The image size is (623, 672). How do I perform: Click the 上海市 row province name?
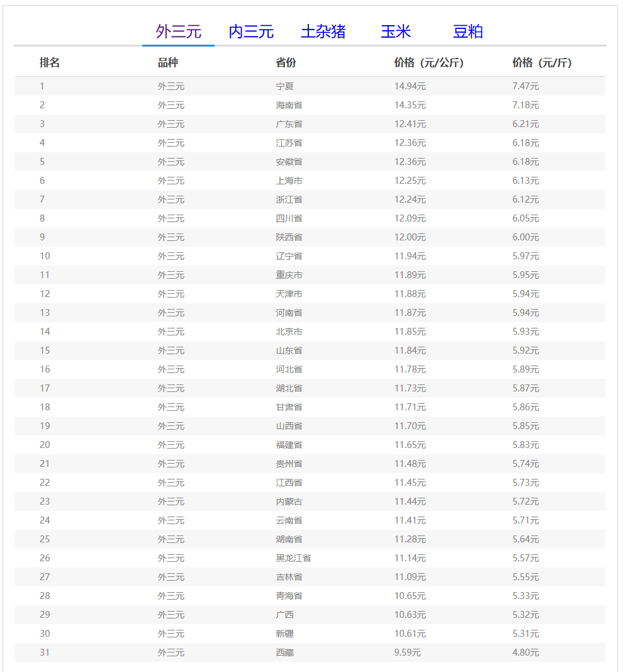point(289,181)
